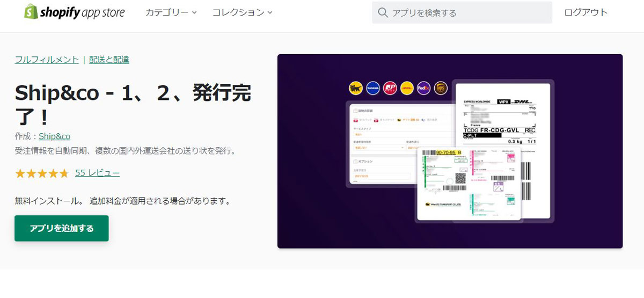Open the 配送と配達 category link
This screenshot has height=298, width=644.
109,60
